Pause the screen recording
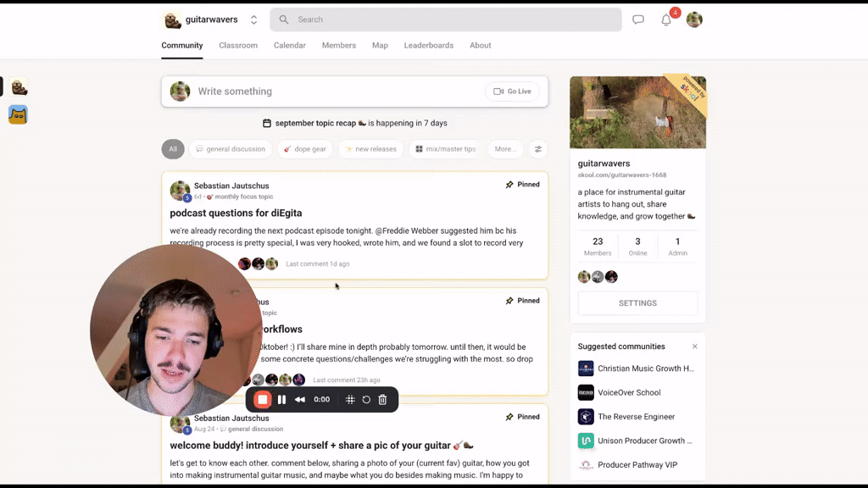 click(x=281, y=400)
